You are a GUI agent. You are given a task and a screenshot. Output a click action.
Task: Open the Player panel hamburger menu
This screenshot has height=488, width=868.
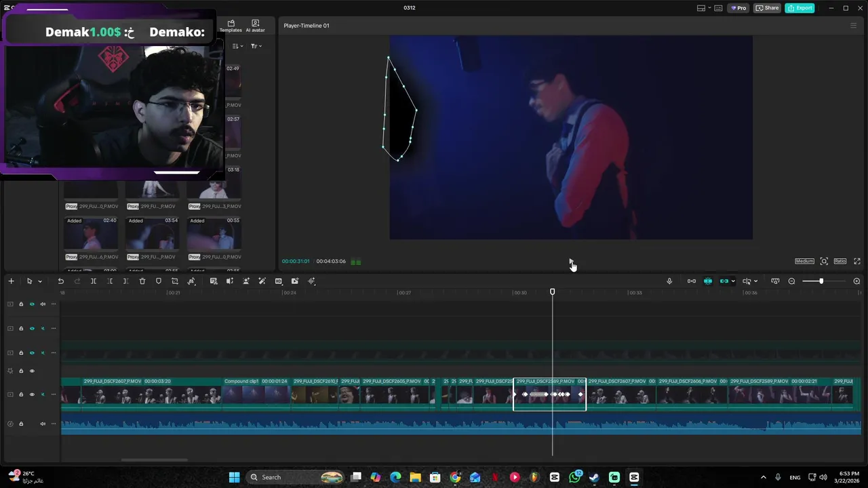point(853,26)
